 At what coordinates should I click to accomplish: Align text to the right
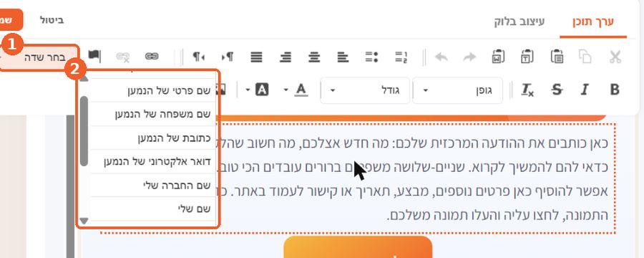286,57
